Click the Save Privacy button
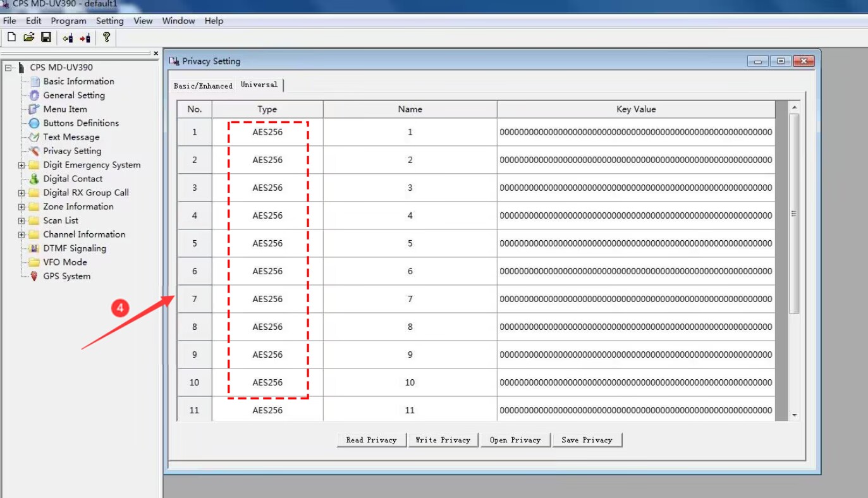Image resolution: width=868 pixels, height=498 pixels. click(x=587, y=440)
